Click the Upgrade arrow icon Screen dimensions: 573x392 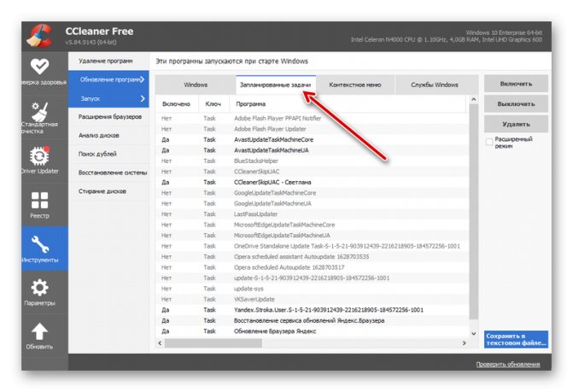[39, 331]
